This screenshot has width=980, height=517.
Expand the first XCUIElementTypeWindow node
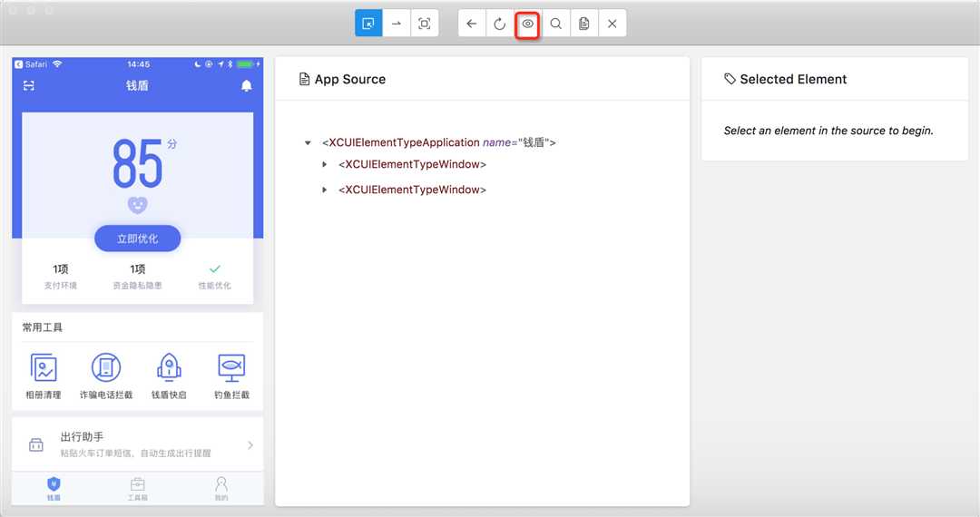(324, 164)
